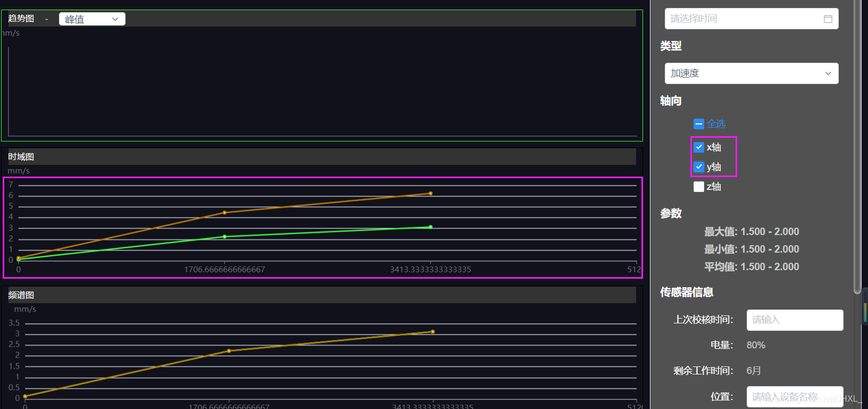The width and height of the screenshot is (868, 409).
Task: Click the 最大值: 1.500 - 2.000 text
Action: pyautogui.click(x=752, y=232)
